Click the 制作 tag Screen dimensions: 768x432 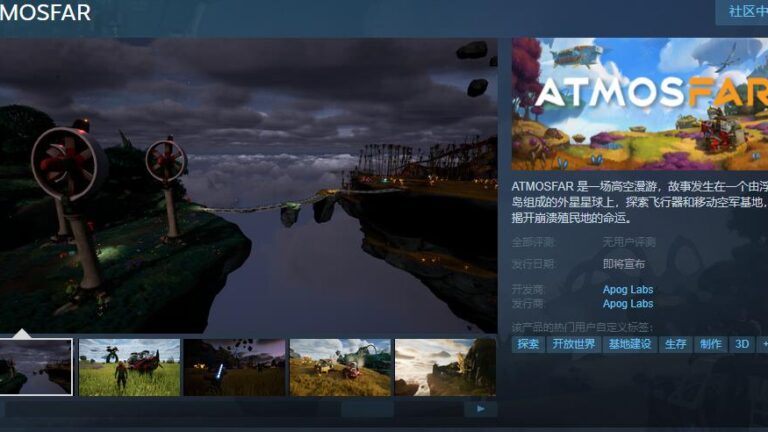(x=711, y=344)
